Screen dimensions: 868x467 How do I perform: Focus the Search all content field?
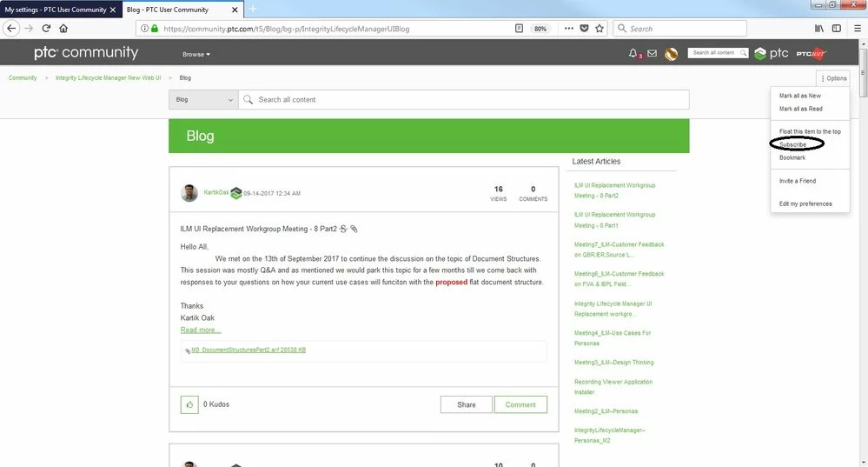coord(464,100)
